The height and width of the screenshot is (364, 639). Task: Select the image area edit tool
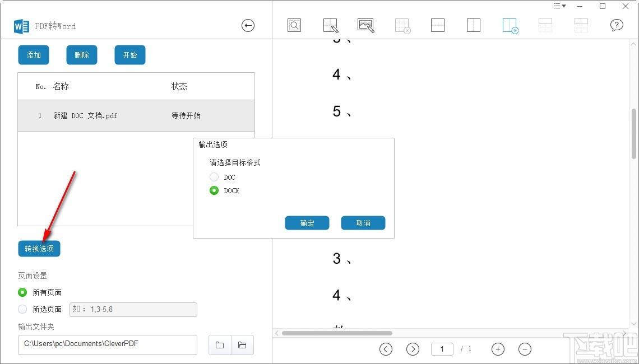pos(366,25)
